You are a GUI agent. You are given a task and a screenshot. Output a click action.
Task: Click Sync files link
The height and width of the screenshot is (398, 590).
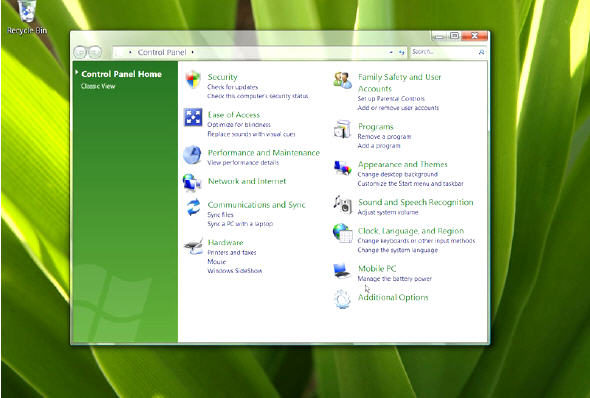220,215
